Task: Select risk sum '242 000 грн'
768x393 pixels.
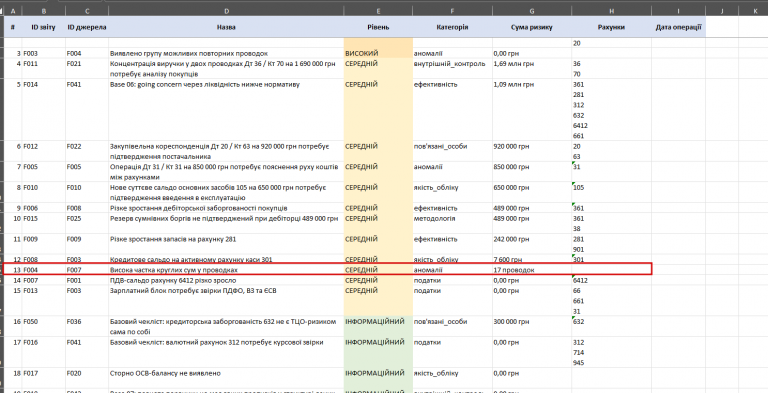Action: click(532, 244)
